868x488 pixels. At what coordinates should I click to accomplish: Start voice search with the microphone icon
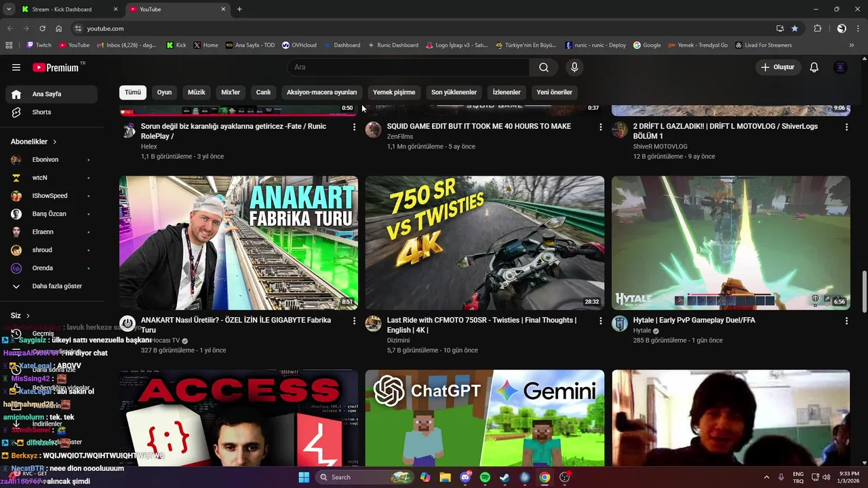click(574, 67)
